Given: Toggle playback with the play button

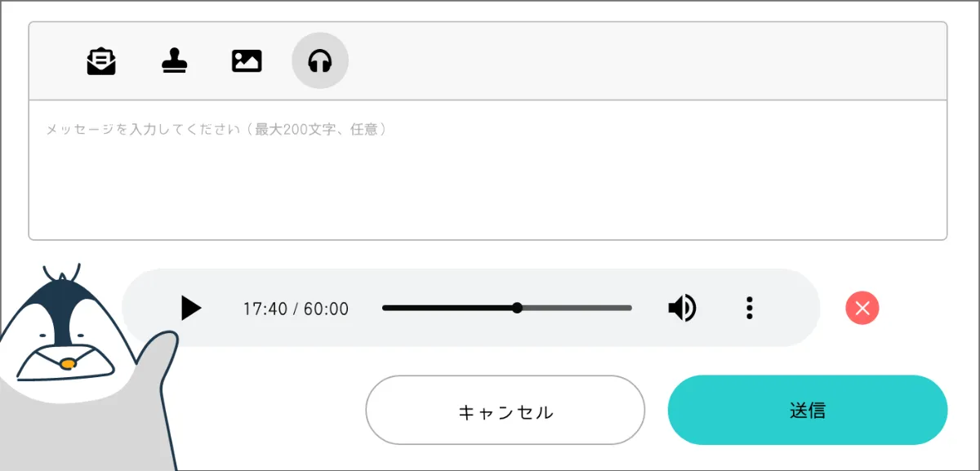Looking at the screenshot, I should (x=191, y=308).
